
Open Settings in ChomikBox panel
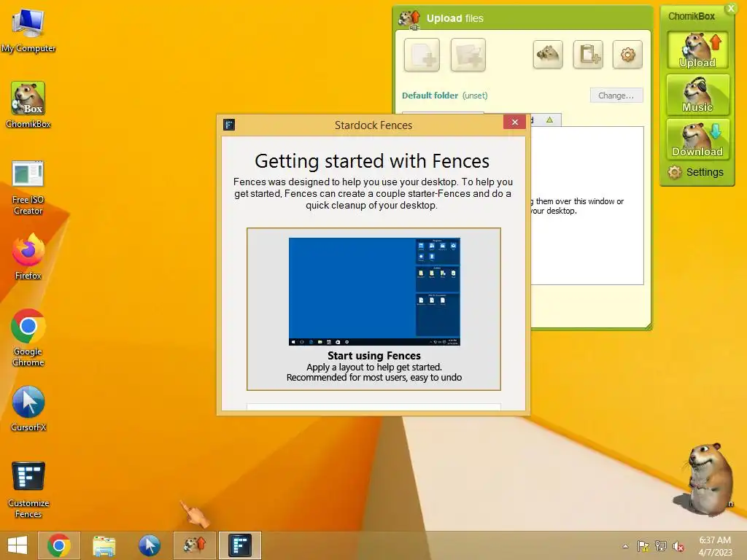[x=695, y=172]
